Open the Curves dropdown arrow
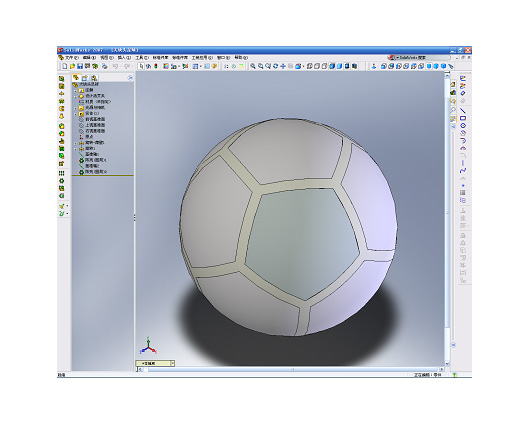530x424 pixels. coord(67,214)
